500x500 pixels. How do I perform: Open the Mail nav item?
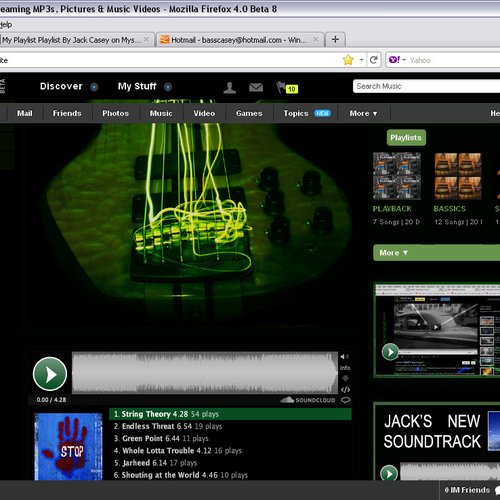point(25,113)
